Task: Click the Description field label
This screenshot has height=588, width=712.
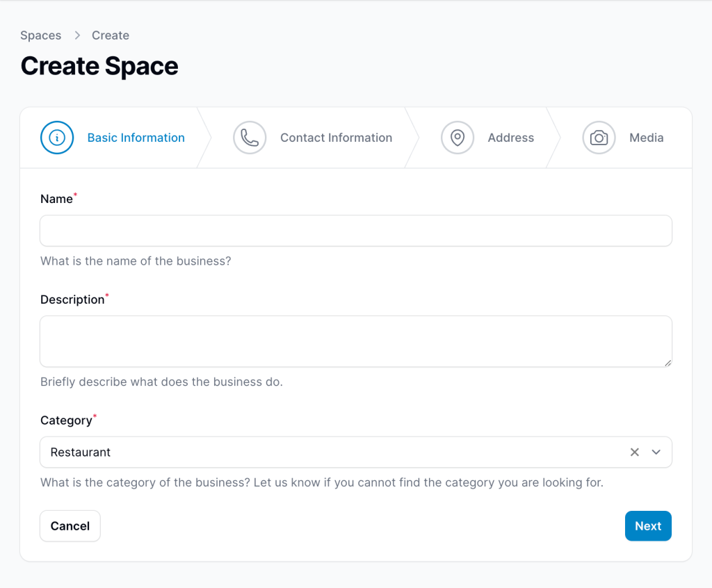Action: click(72, 300)
